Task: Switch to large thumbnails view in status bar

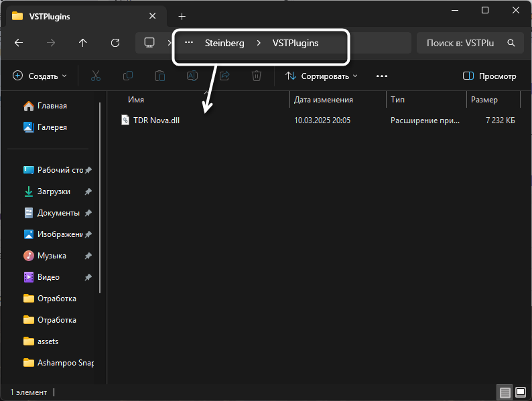Action: pos(521,392)
